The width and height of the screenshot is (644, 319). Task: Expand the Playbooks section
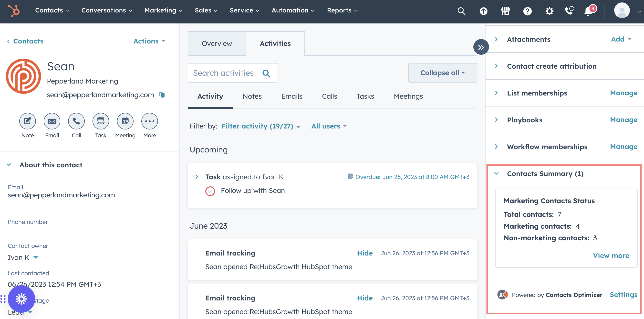(x=496, y=120)
